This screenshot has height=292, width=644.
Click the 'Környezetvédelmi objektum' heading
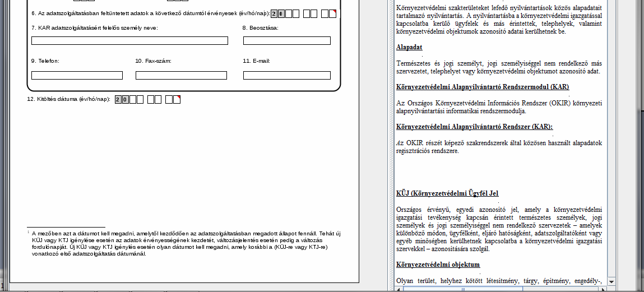click(x=438, y=265)
